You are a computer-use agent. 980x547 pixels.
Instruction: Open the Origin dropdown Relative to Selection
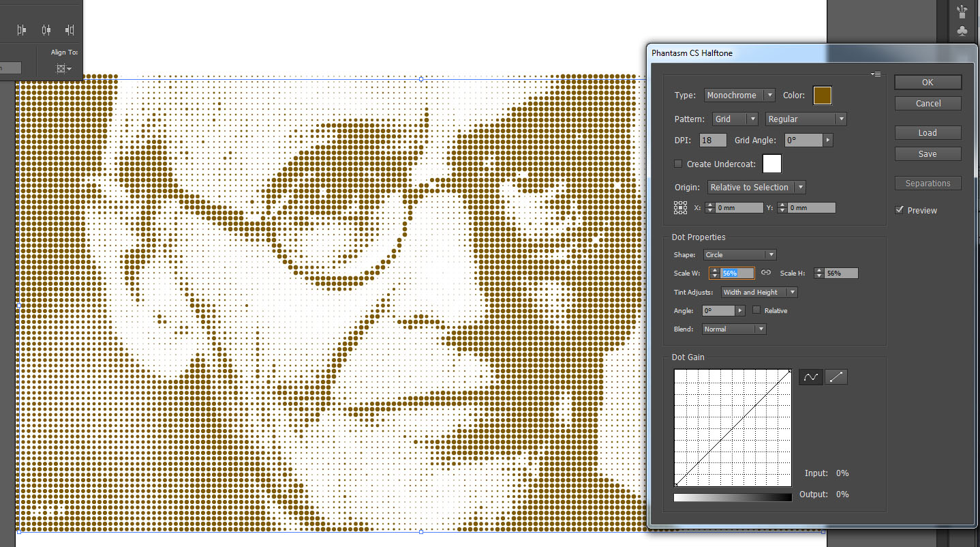point(756,187)
